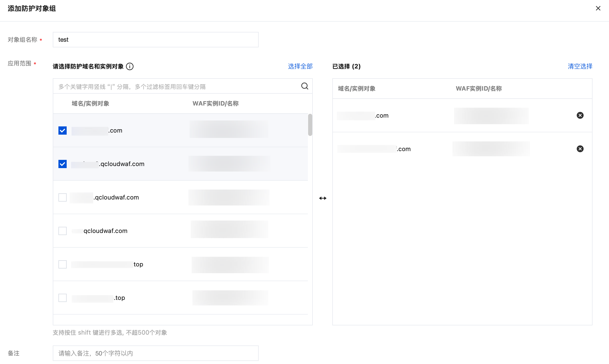Click the 备注 remark input field
609x364 pixels.
pos(155,353)
